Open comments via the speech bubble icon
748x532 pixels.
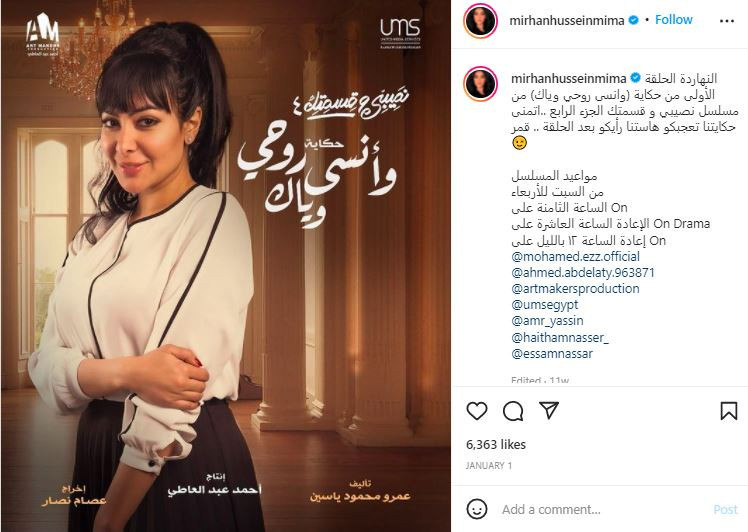513,411
